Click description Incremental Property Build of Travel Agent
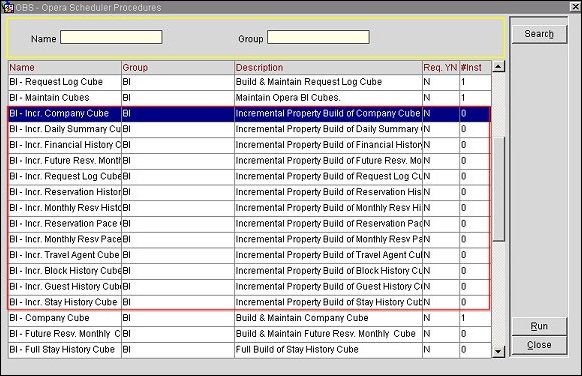The width and height of the screenshot is (582, 376). pyautogui.click(x=328, y=255)
